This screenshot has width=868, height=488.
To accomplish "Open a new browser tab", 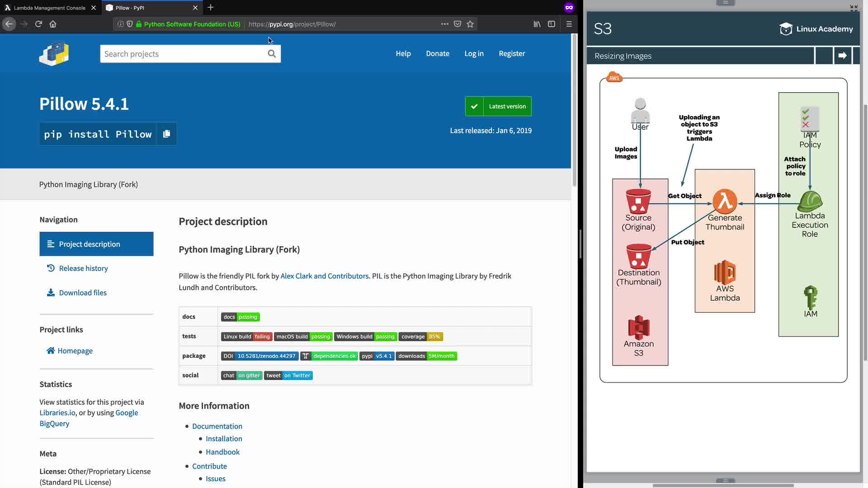I will click(x=211, y=8).
